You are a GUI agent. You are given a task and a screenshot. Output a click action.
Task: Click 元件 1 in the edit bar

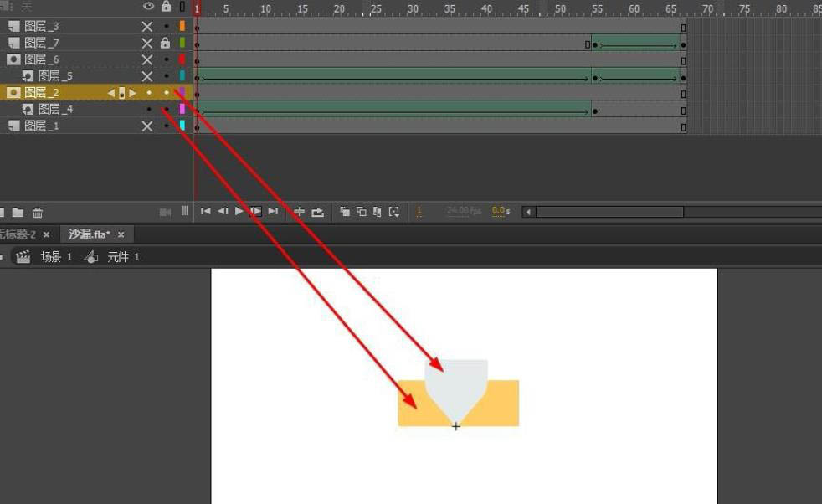[x=123, y=257]
